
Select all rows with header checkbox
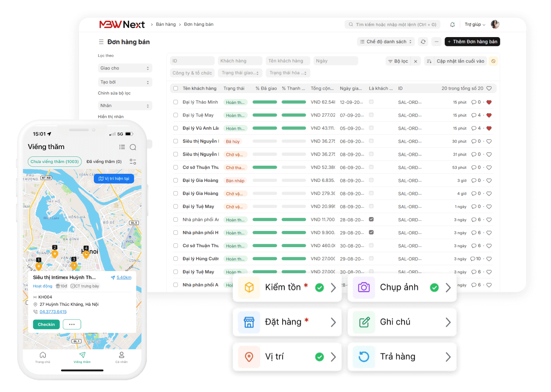[176, 88]
